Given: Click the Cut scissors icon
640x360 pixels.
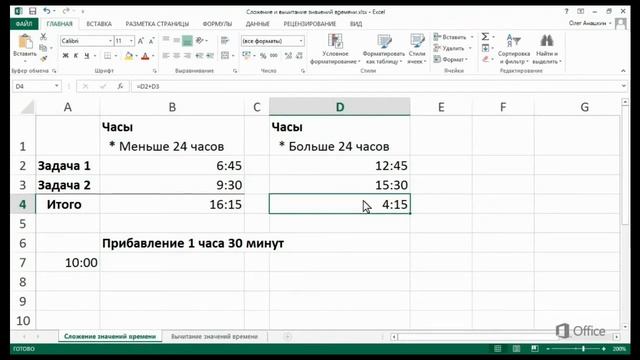Looking at the screenshot, I should [x=43, y=37].
